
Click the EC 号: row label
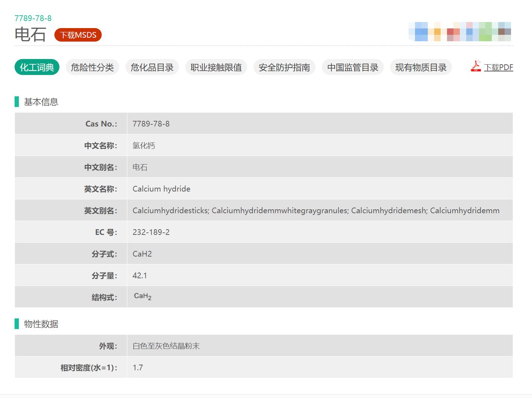click(x=106, y=232)
